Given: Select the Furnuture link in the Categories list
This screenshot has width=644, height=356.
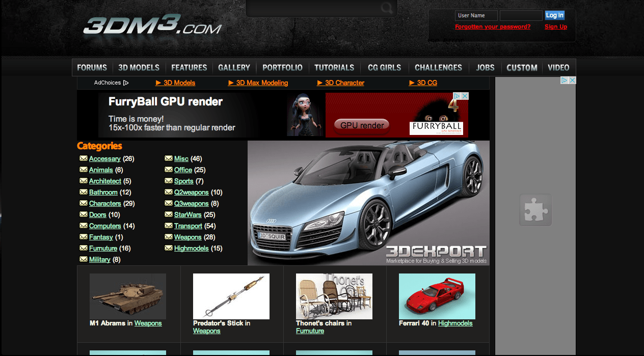Looking at the screenshot, I should click(x=103, y=248).
